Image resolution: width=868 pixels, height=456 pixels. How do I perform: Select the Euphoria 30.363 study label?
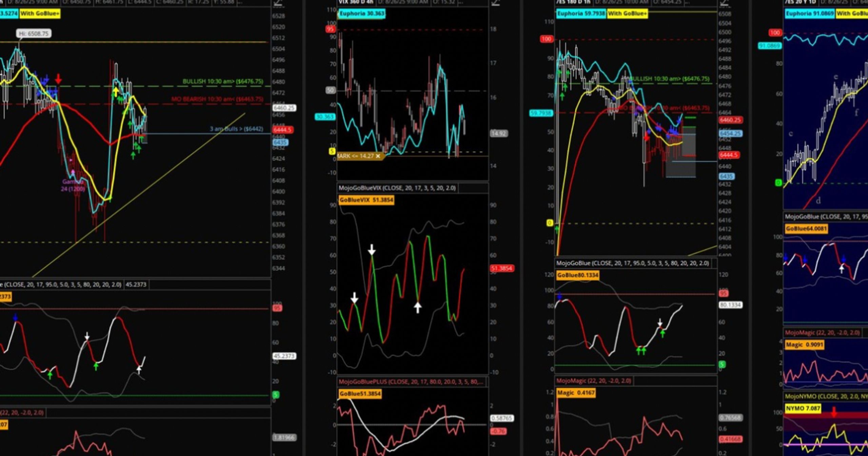pyautogui.click(x=361, y=14)
